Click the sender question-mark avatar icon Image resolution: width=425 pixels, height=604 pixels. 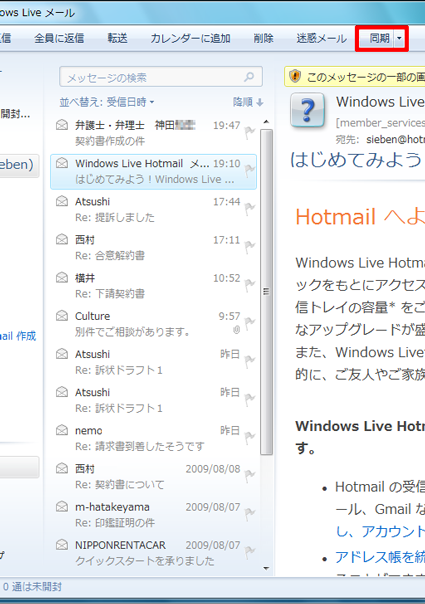307,110
